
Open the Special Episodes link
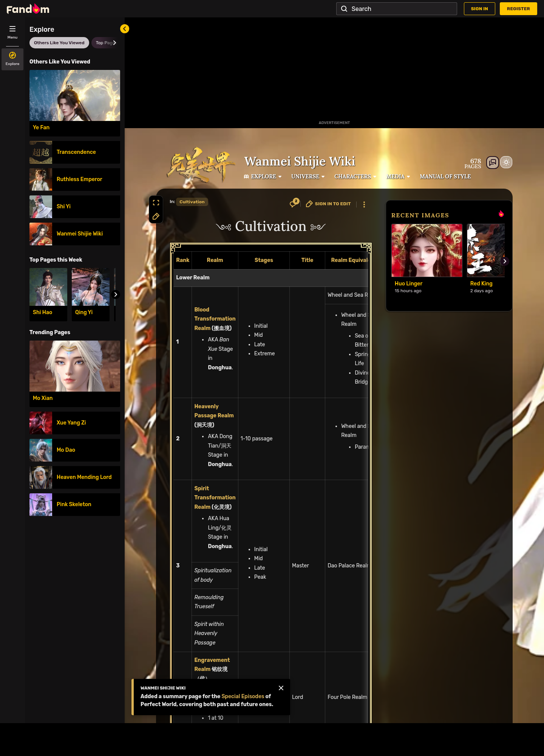click(x=243, y=696)
